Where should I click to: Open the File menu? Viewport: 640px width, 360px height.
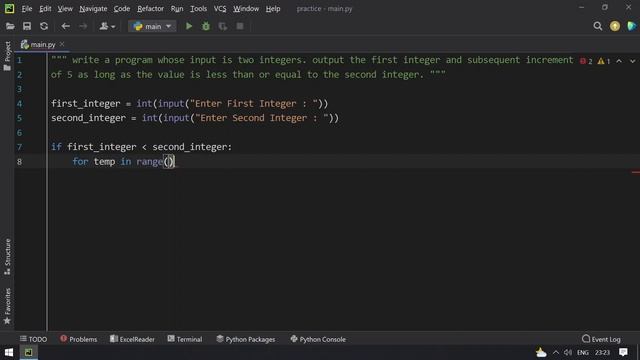(27, 9)
